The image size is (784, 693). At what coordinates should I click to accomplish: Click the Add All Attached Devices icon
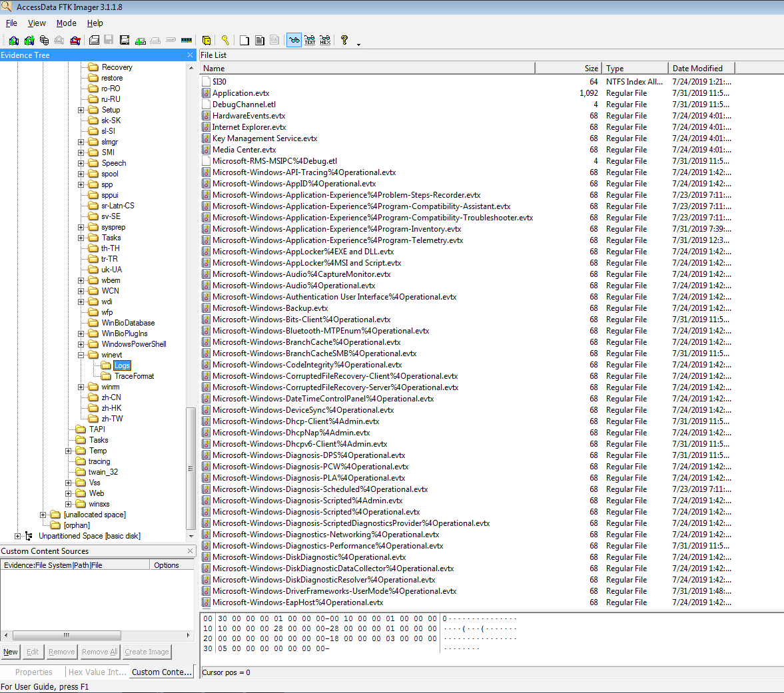pos(29,41)
